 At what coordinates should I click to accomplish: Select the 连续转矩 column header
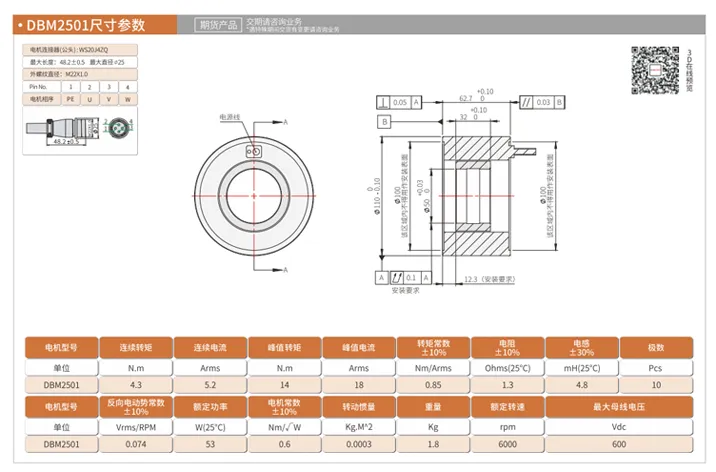139,346
